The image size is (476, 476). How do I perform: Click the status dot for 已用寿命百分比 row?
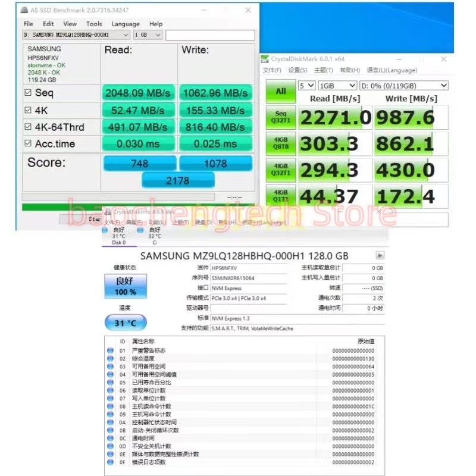[110, 382]
